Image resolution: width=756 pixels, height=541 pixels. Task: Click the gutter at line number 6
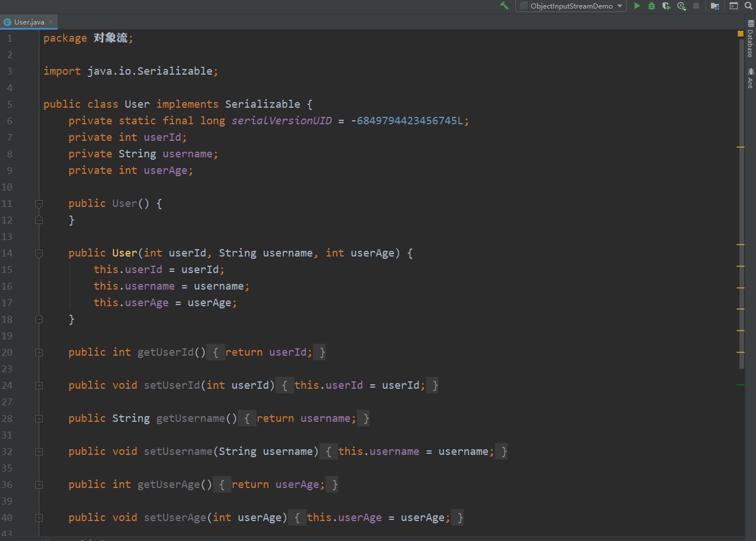(9, 121)
